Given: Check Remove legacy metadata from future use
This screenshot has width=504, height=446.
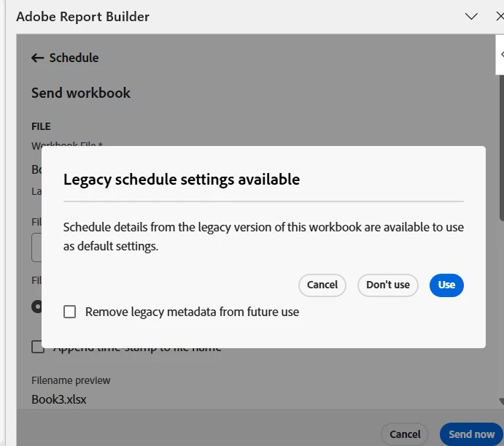Looking at the screenshot, I should coord(70,312).
